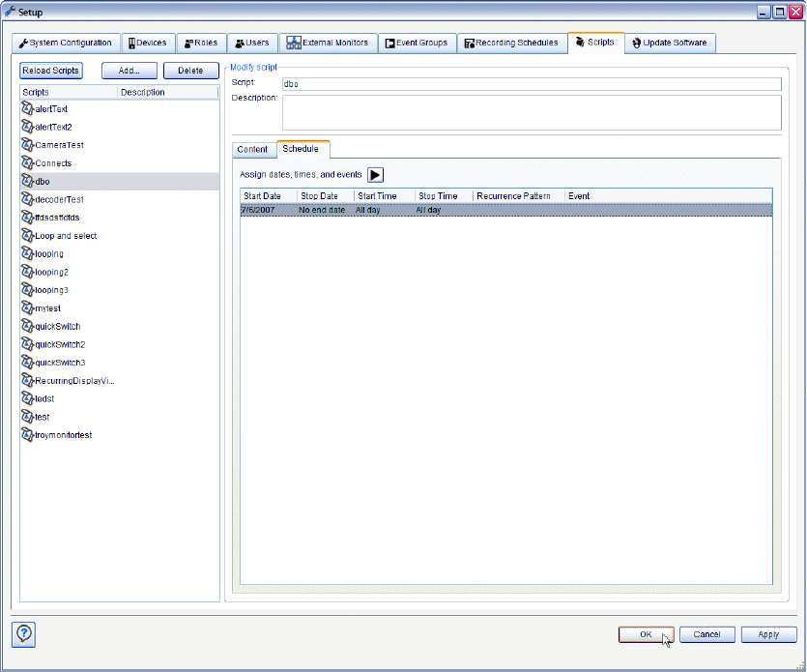Click the Loop and select script icon
The width and height of the screenshot is (807, 672).
(x=27, y=236)
